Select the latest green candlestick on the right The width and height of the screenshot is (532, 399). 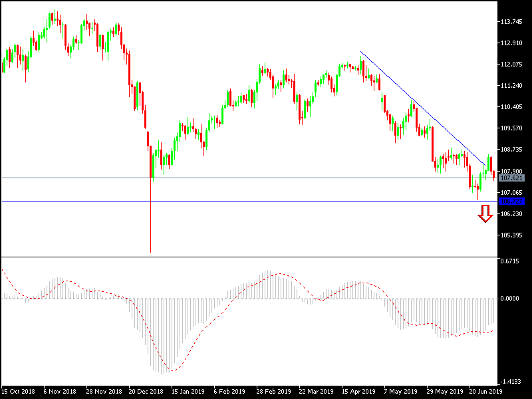pyautogui.click(x=489, y=162)
